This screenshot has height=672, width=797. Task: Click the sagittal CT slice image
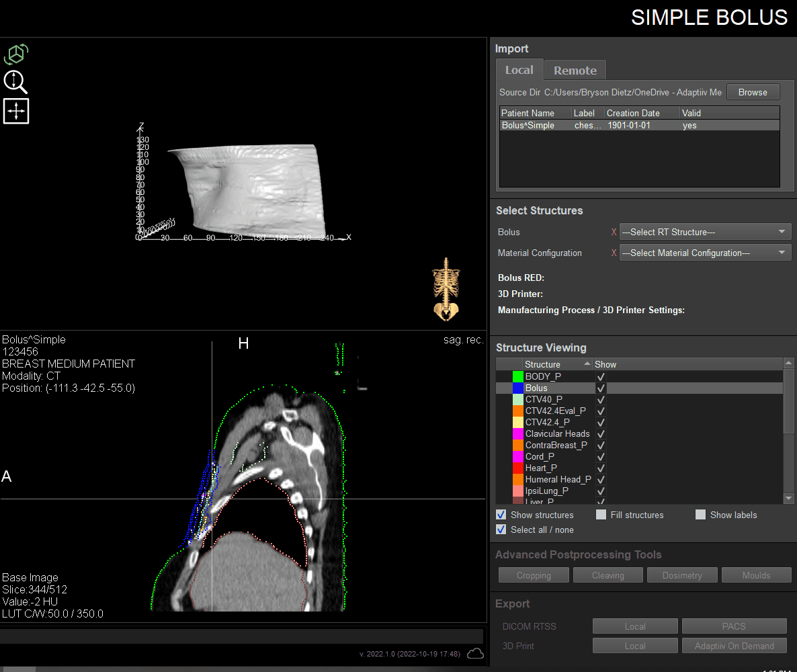pos(249,498)
